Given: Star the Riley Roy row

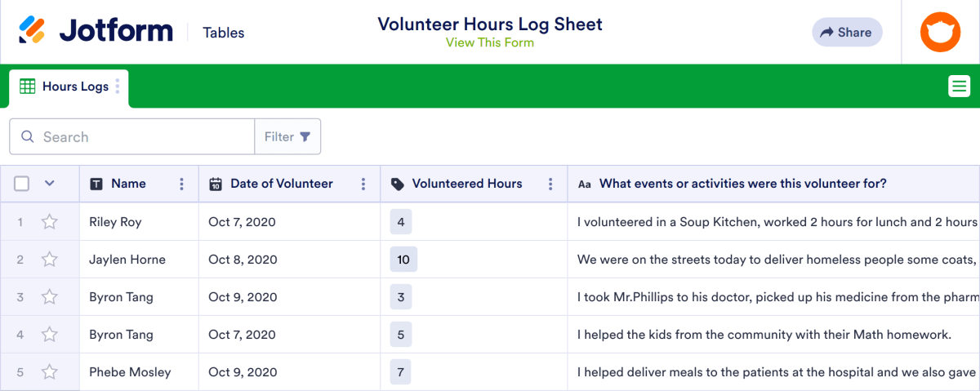Looking at the screenshot, I should (x=50, y=222).
